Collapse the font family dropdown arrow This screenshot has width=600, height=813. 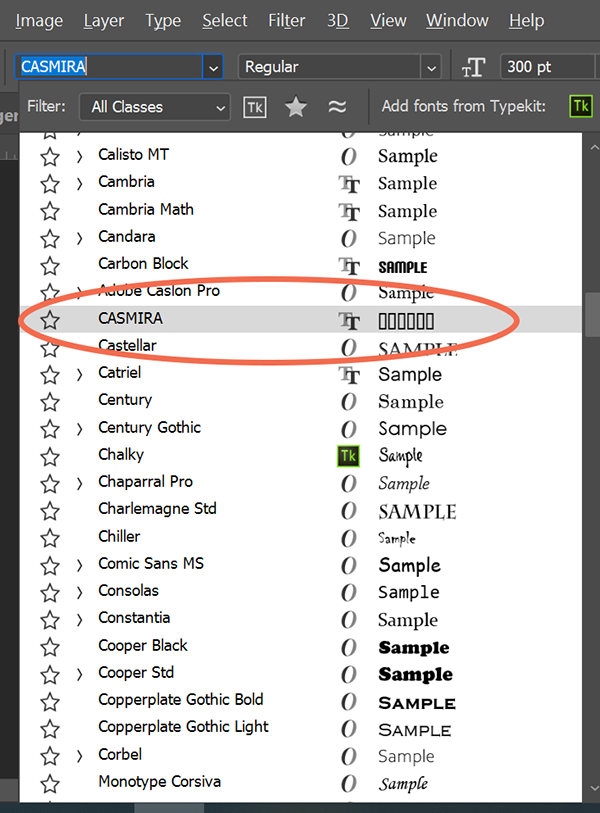coord(213,67)
